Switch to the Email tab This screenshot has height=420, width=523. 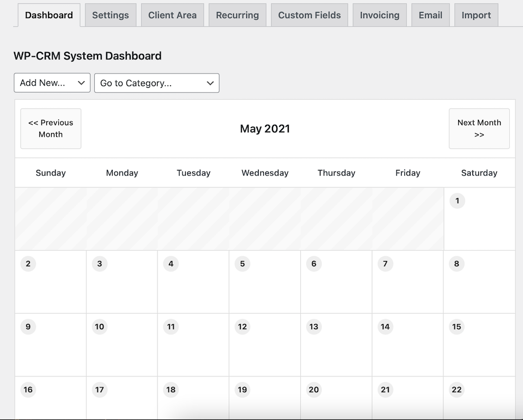[430, 15]
